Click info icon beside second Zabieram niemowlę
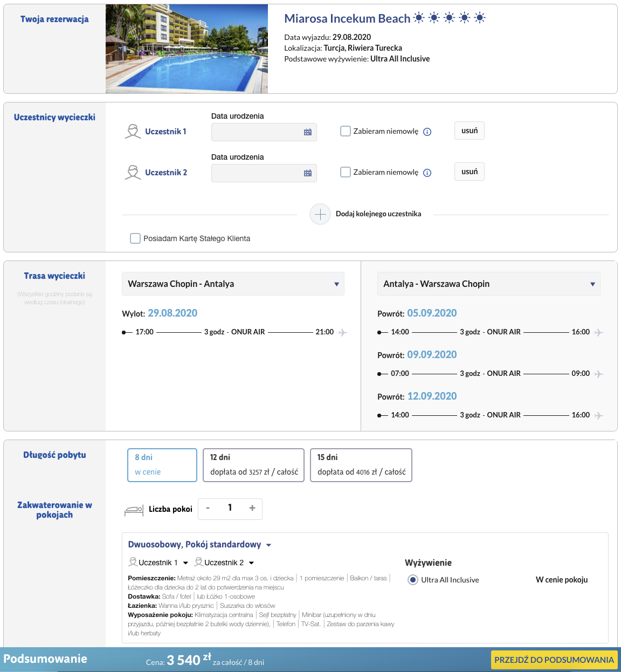 click(x=427, y=173)
